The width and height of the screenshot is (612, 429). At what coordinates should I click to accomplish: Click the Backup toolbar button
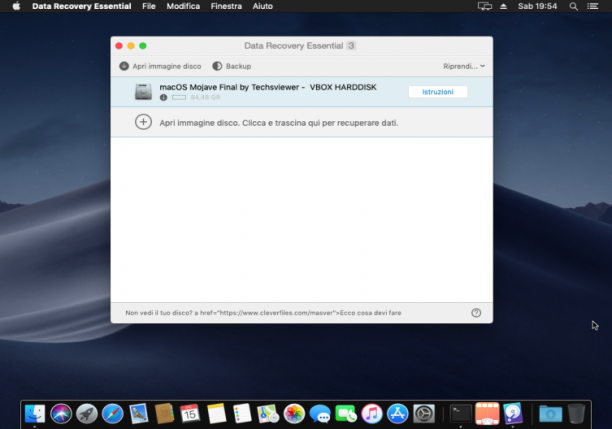pyautogui.click(x=232, y=66)
